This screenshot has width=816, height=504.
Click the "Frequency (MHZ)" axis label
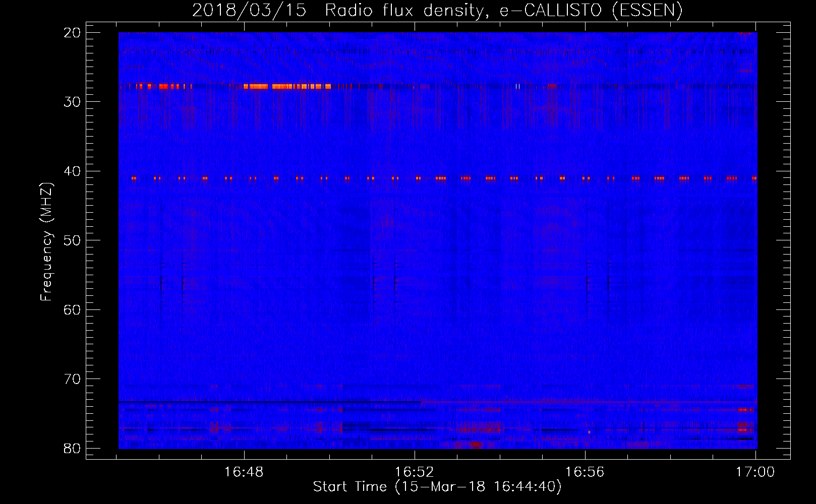pos(46,241)
